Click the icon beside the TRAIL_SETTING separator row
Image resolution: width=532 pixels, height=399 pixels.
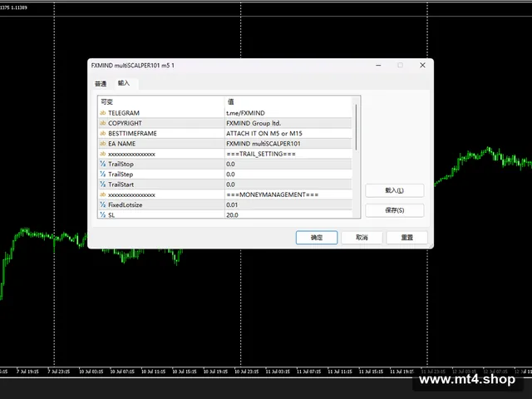(103, 154)
